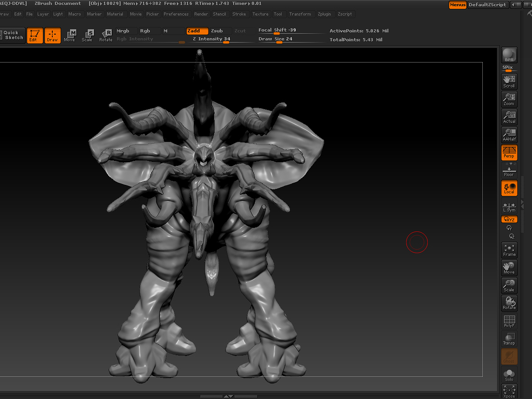
Task: Activate Edit mode in the top shelf
Action: click(35, 35)
